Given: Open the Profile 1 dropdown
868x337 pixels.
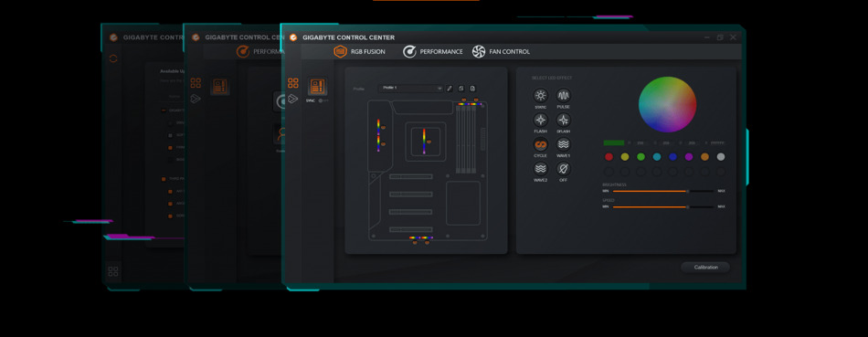Looking at the screenshot, I should 411,88.
